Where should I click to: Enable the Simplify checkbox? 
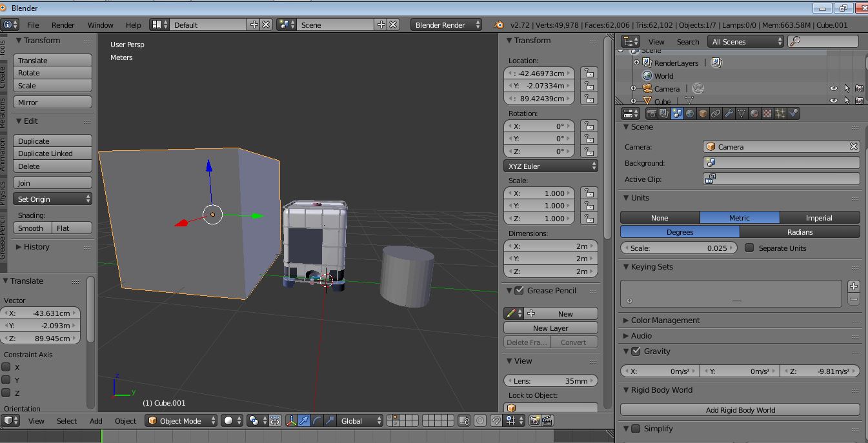point(636,429)
